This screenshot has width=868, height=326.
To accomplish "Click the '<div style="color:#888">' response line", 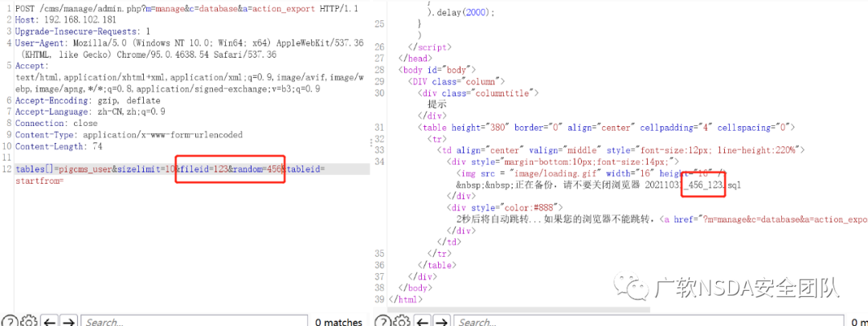I will click(506, 208).
